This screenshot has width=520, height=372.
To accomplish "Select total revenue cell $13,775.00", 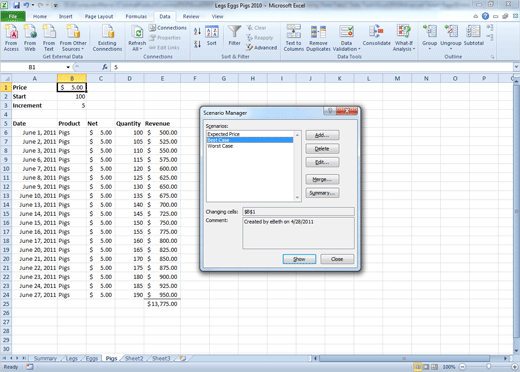I will [162, 304].
